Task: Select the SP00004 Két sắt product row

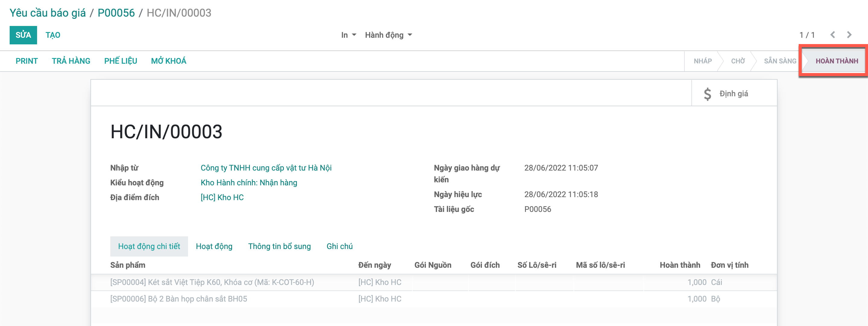Action: click(212, 282)
